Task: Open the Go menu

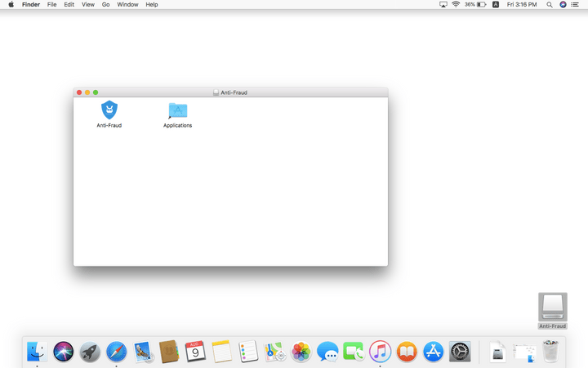Action: [105, 5]
